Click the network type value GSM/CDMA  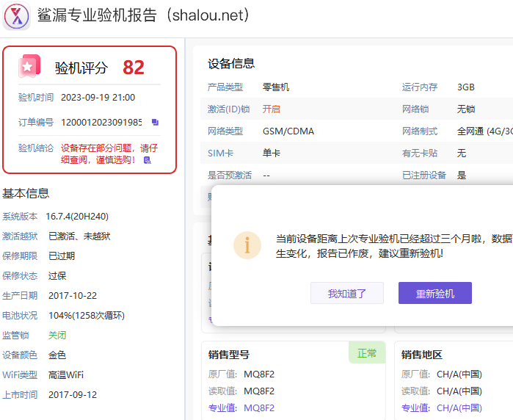(288, 131)
